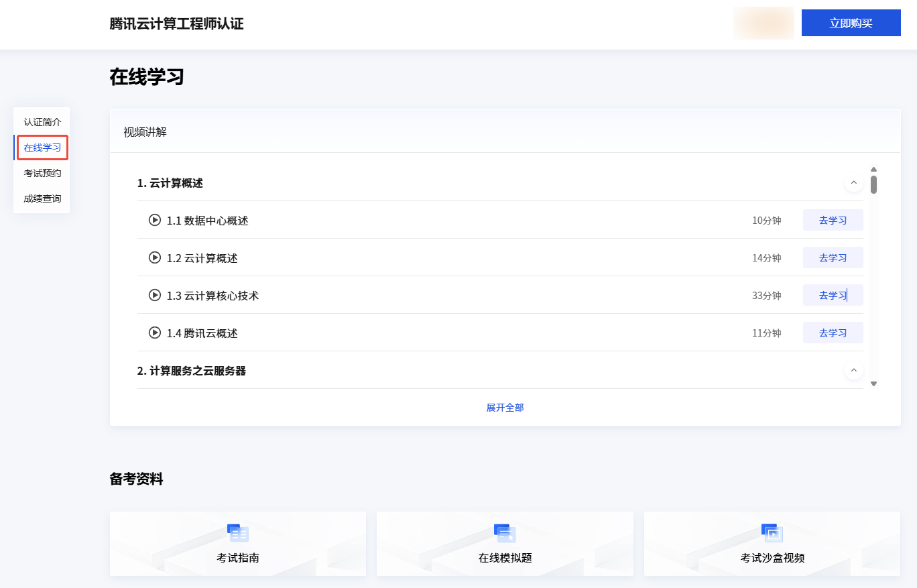Click the play icon for 1.3 云计算核心技术
Image resolution: width=917 pixels, height=588 pixels.
(x=155, y=295)
